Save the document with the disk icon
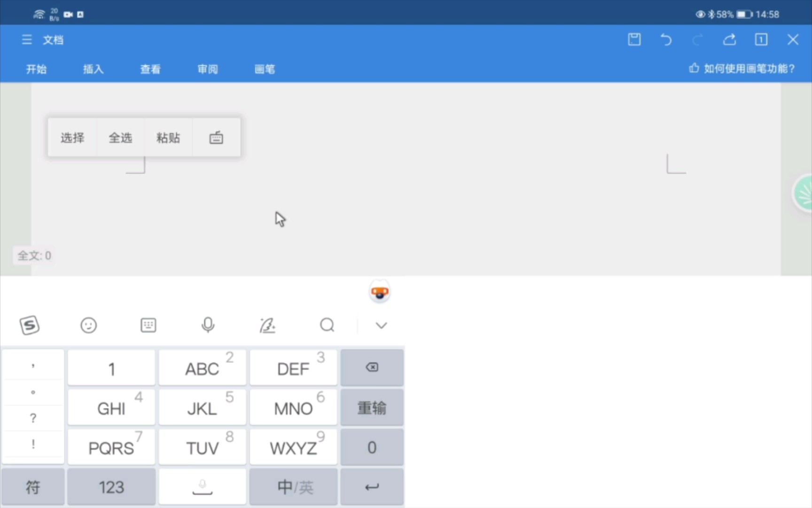 [634, 40]
